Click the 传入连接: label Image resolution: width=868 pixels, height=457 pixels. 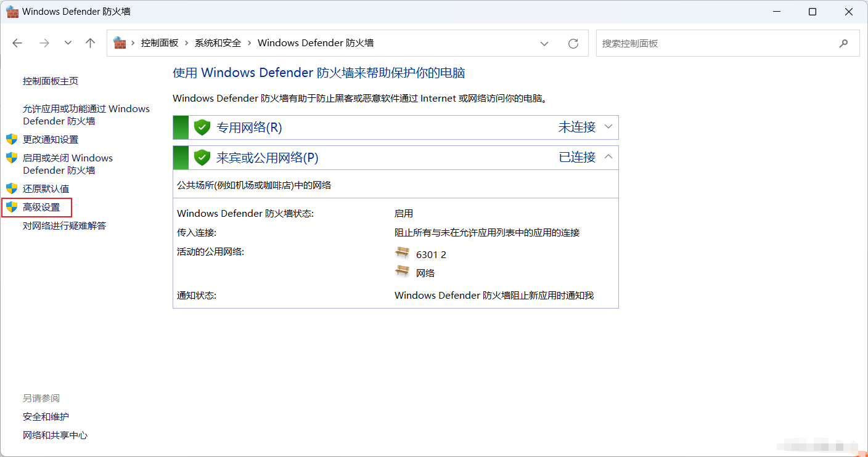pyautogui.click(x=197, y=233)
